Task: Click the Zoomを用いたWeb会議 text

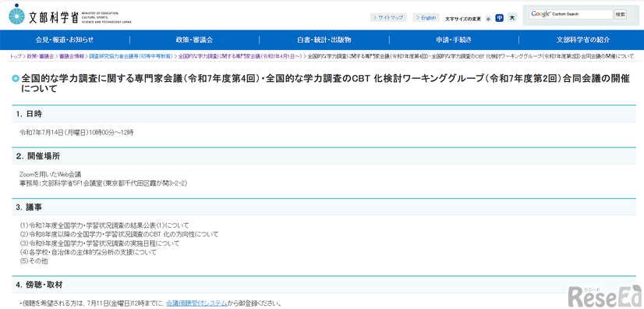Action: (50, 174)
